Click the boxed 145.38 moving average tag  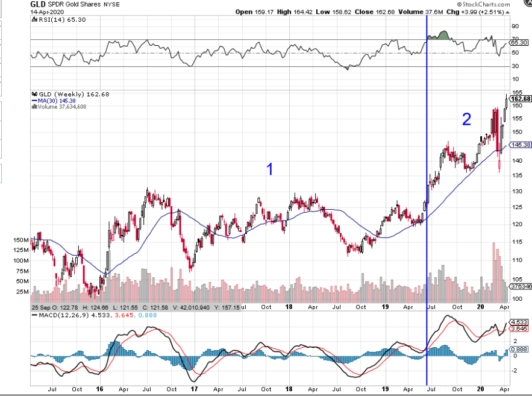tap(521, 145)
